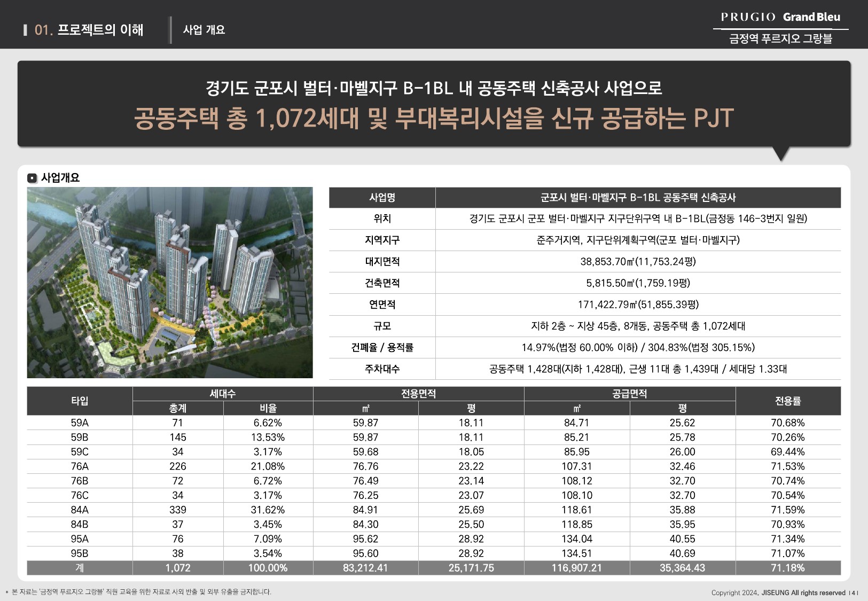Click the 'Copyright 2024. JISEUNG All rights reserved' footer
This screenshot has height=601, width=868.
pos(778,593)
